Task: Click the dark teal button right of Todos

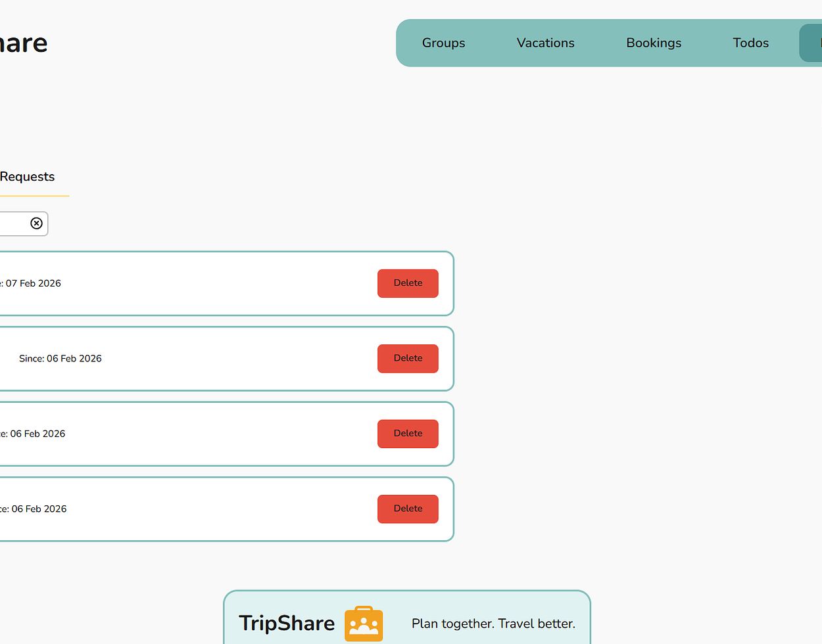Action: pyautogui.click(x=811, y=43)
